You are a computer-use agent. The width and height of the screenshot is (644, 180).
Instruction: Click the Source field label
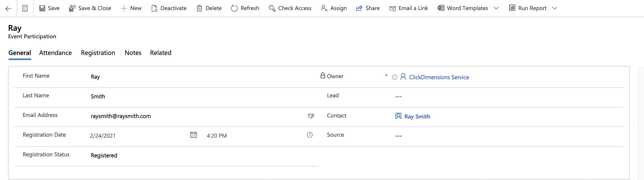tap(335, 135)
